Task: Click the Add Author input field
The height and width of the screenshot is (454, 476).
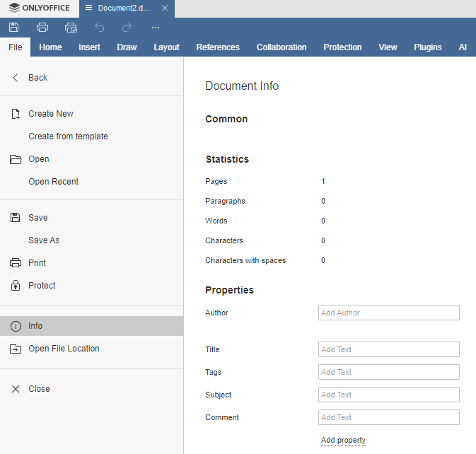Action: coord(388,313)
